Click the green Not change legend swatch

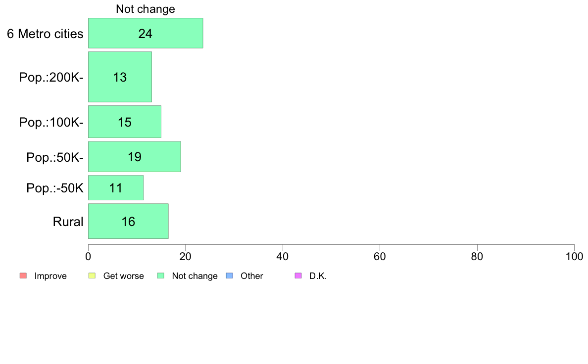click(x=161, y=276)
